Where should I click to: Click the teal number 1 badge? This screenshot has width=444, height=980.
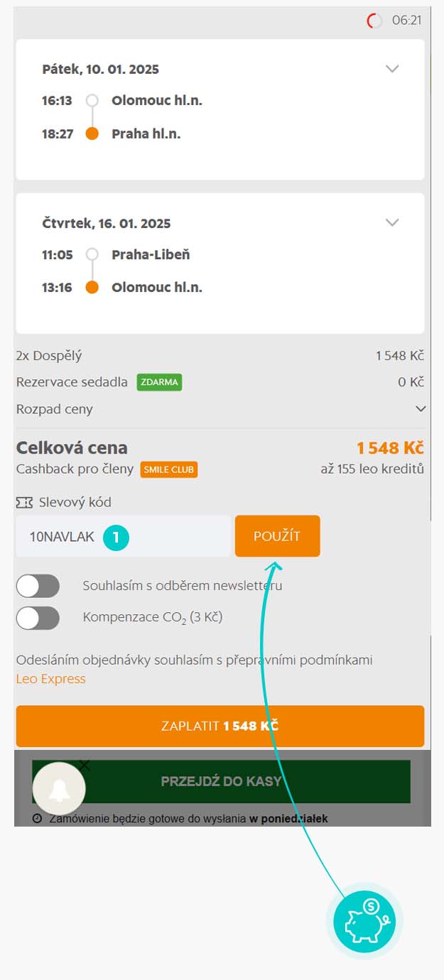pos(116,537)
